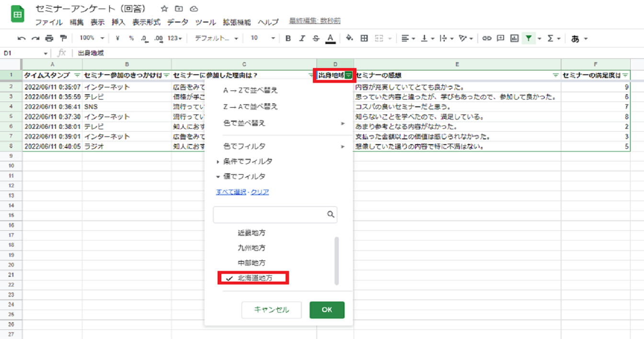This screenshot has height=339, width=644.
Task: Open the borders tool
Action: (364, 38)
